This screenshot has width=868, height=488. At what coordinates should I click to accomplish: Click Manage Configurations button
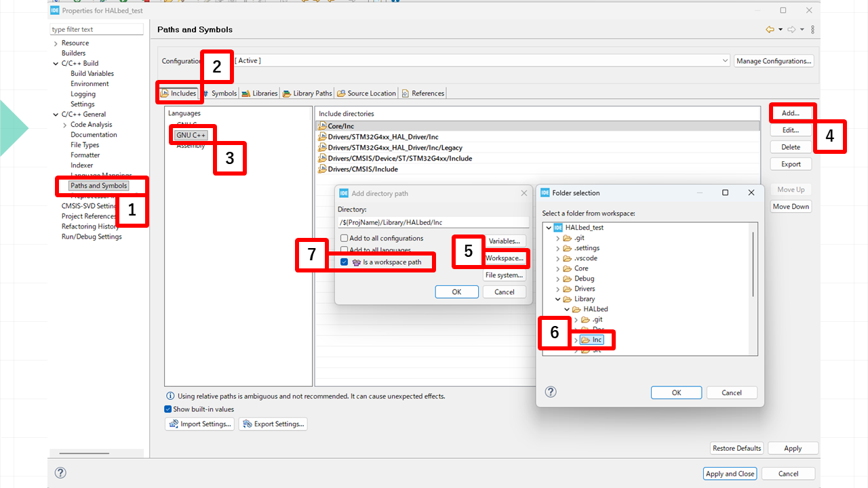(x=774, y=61)
